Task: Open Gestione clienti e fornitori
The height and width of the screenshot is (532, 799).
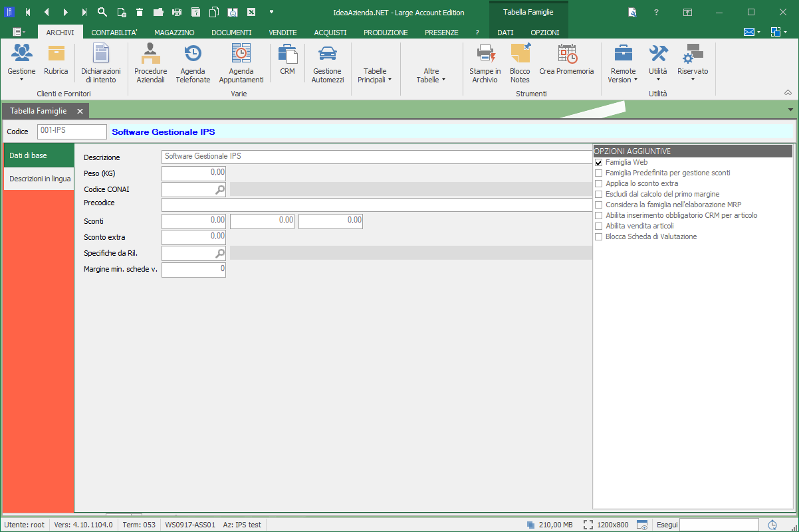Action: (x=21, y=63)
